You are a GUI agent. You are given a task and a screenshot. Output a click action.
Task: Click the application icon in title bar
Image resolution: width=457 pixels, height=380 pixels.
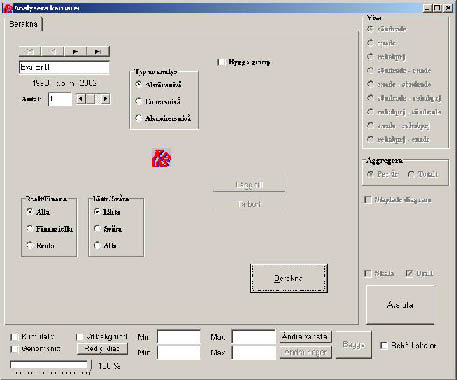7,8
